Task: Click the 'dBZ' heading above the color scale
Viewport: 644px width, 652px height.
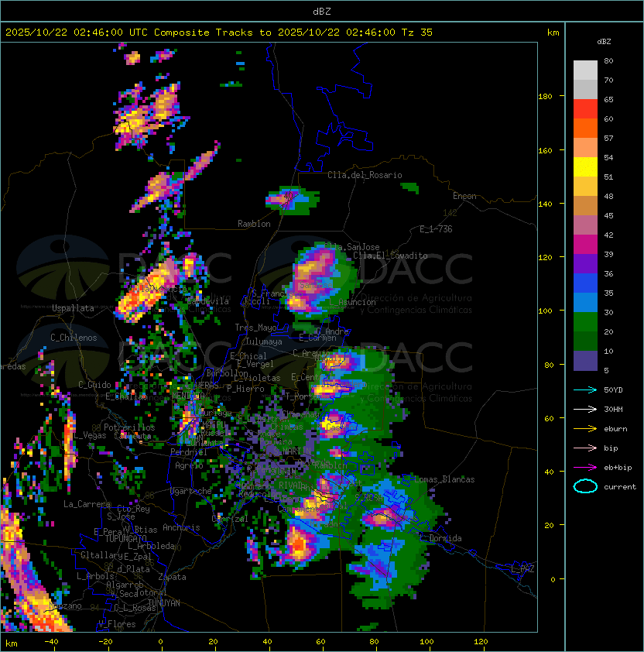Action: click(x=604, y=42)
